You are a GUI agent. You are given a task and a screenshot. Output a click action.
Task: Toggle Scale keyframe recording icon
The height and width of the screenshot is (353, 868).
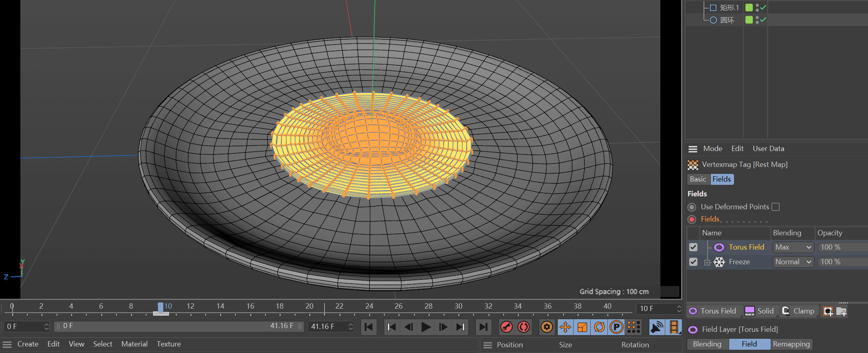click(x=582, y=327)
